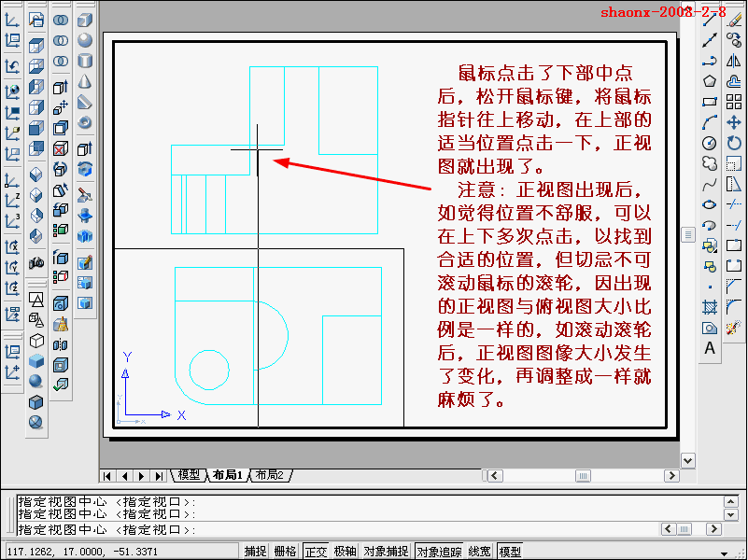Select the Arc draw tool
748x560 pixels.
pyautogui.click(x=710, y=122)
